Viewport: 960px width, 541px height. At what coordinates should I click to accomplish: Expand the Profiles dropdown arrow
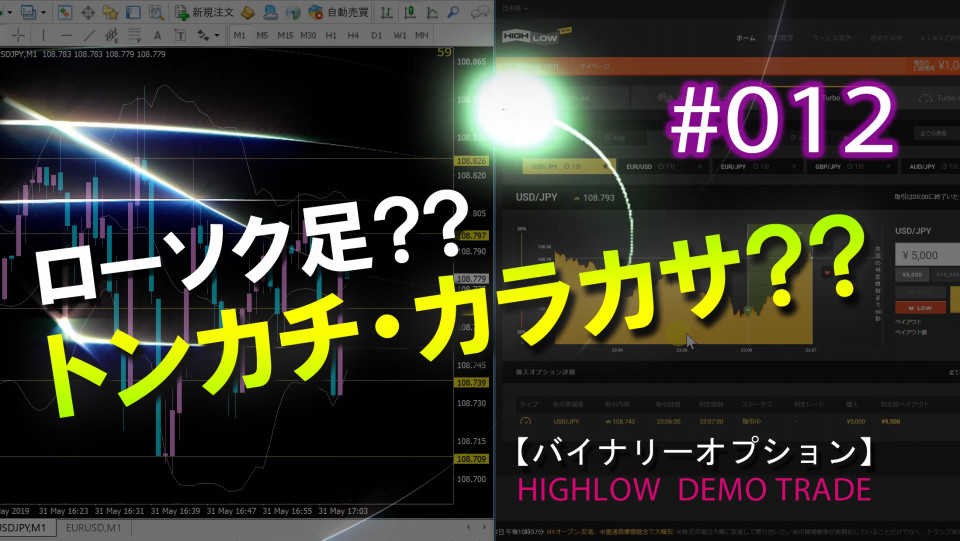[x=43, y=12]
